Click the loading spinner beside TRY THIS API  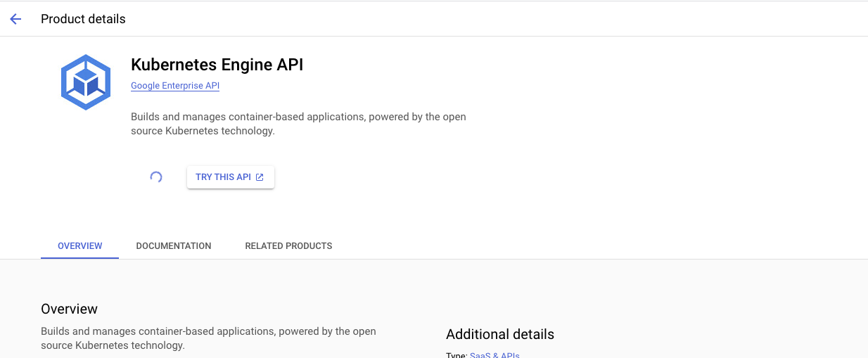[x=156, y=177]
